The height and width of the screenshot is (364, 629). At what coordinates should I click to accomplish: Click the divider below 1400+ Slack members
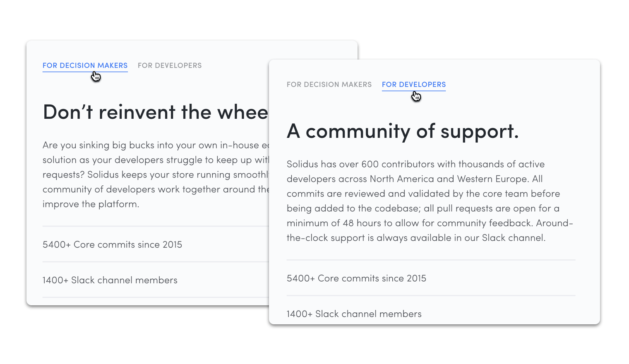(155, 297)
